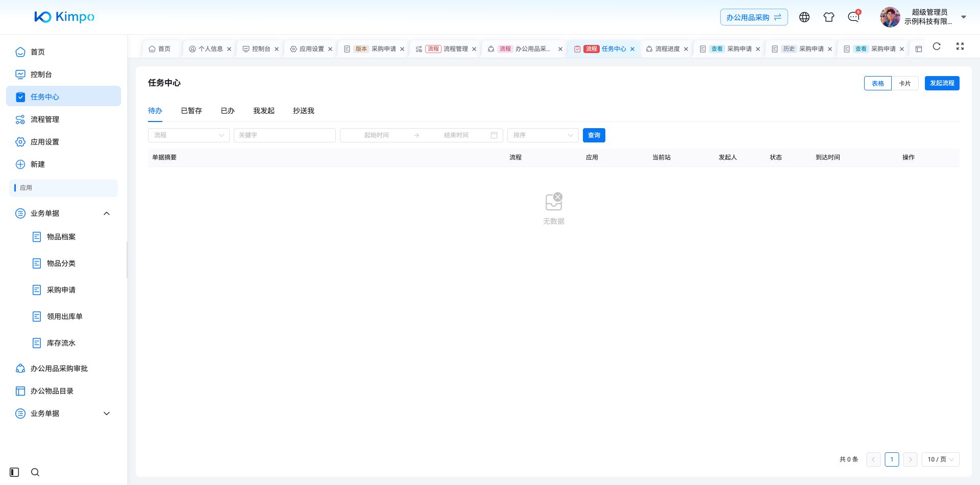This screenshot has width=980, height=485.
Task: Open the theme shirt icon
Action: click(x=829, y=17)
